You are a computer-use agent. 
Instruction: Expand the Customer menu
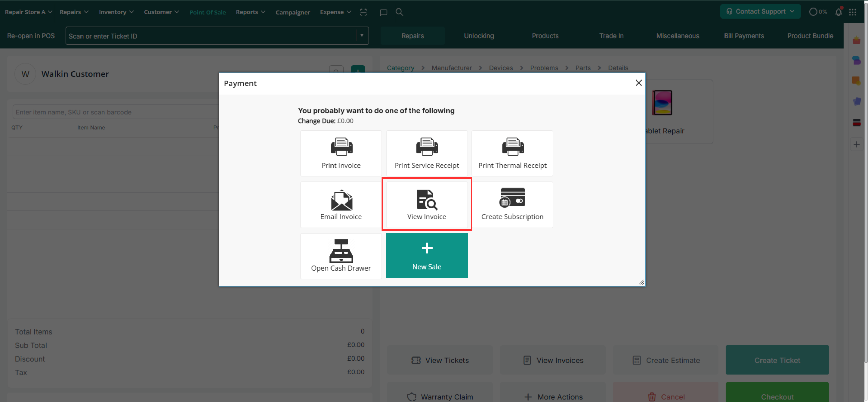162,12
